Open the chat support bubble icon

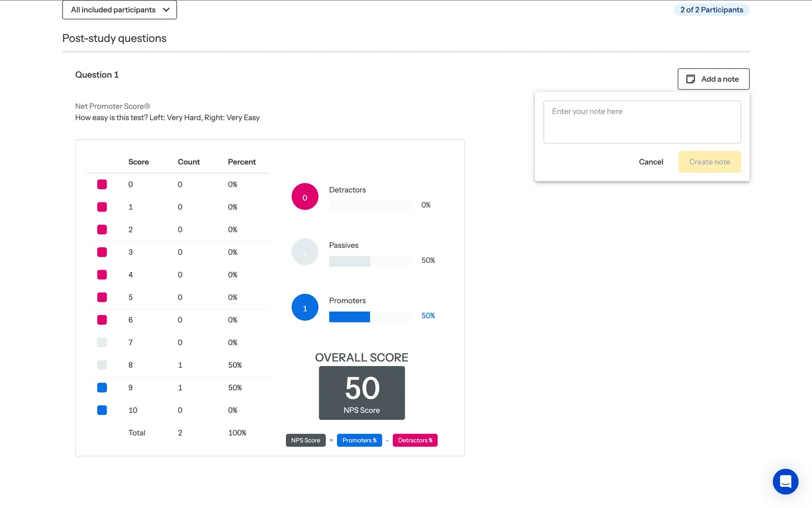785,481
